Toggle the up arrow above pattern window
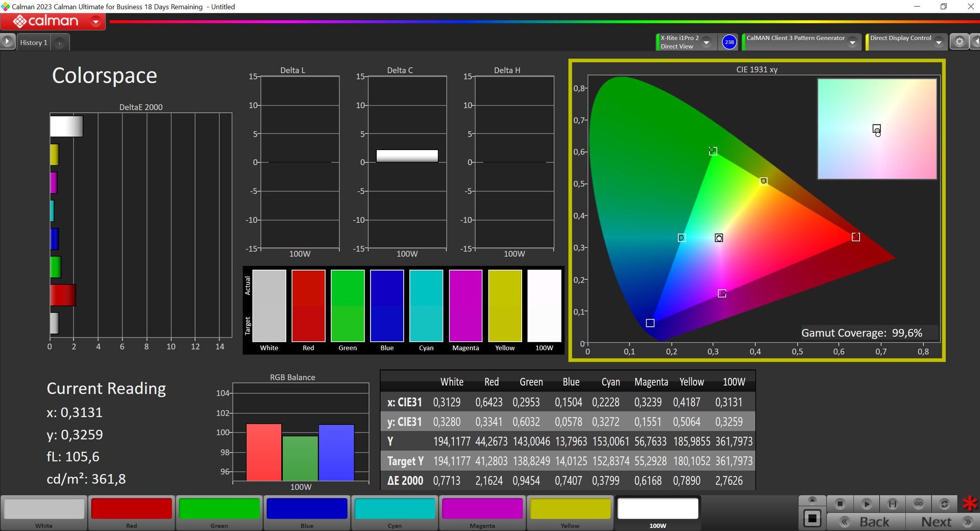Viewport: 980px width, 531px height. coord(812,500)
